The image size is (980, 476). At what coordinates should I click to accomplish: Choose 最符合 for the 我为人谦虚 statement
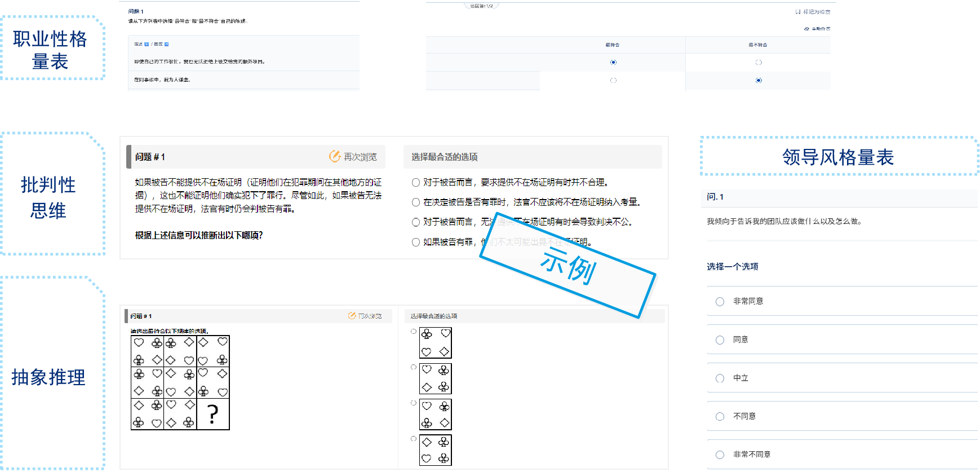613,81
